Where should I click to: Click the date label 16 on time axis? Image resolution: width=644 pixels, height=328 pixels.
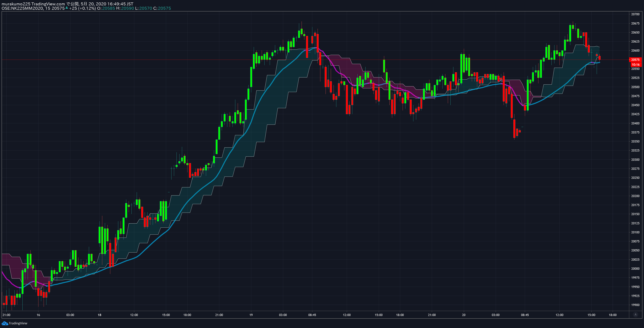(38, 315)
